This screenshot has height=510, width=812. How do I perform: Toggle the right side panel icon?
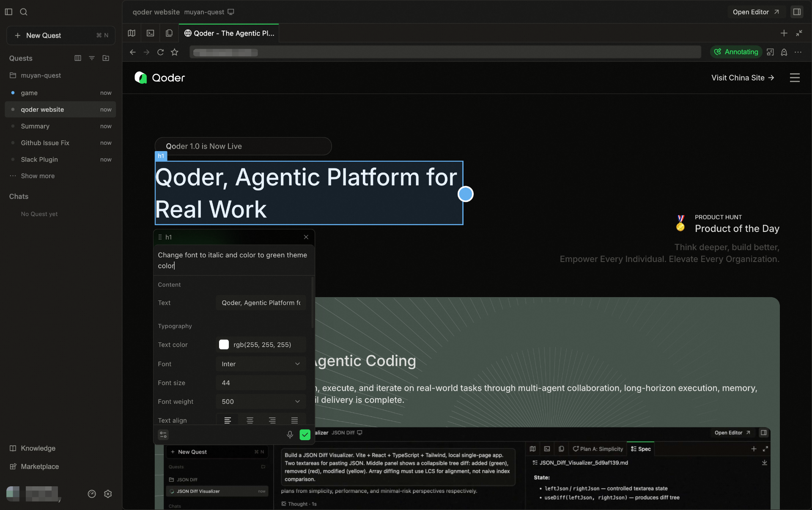[x=797, y=12]
